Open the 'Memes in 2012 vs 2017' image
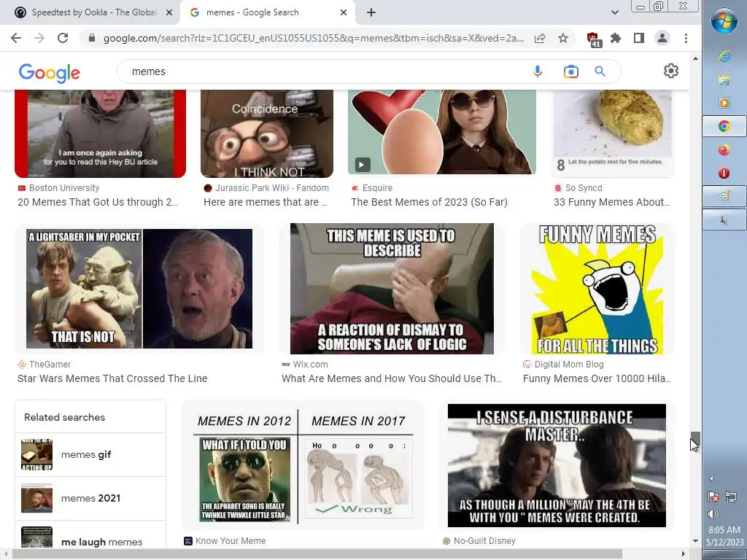Screen dimensions: 747x560 pos(303,466)
